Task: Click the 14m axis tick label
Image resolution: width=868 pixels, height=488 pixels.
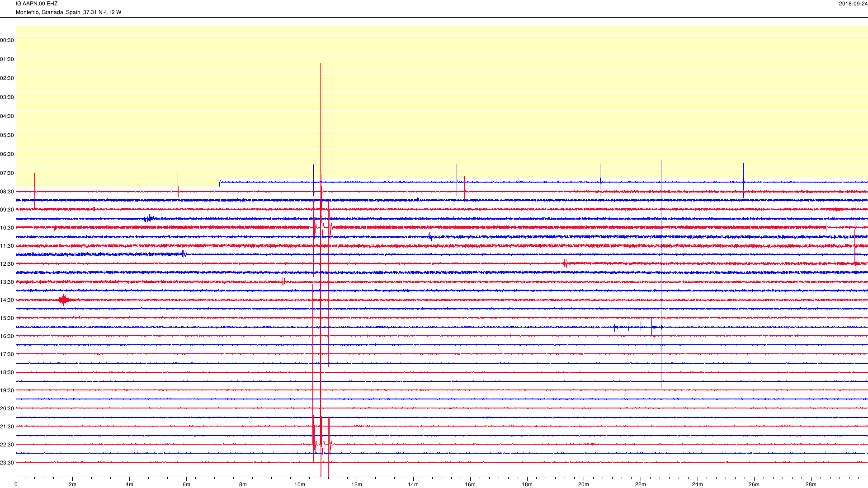Action: coord(413,484)
